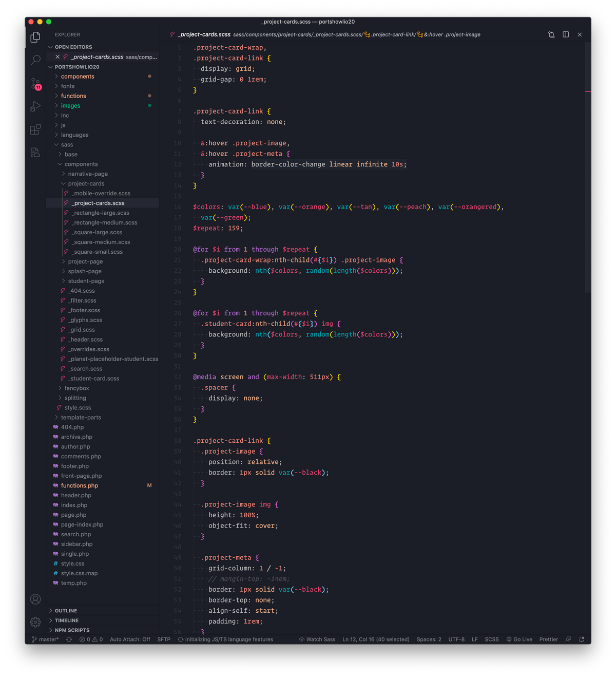Open the SFTP explorer icon in activity bar
This screenshot has width=616, height=677.
pyautogui.click(x=35, y=153)
